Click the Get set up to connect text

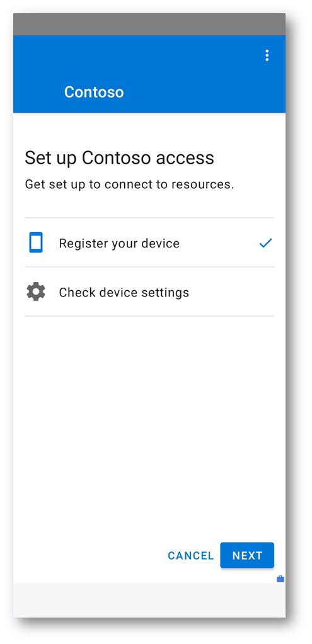pyautogui.click(x=129, y=184)
